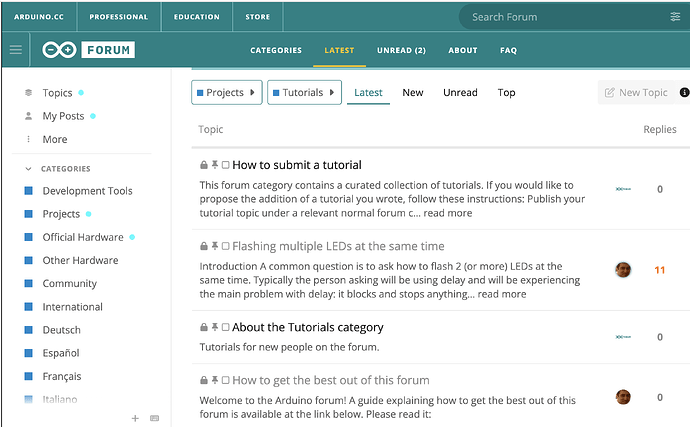
Task: Click Arduino poster icon on How to submit row
Action: click(x=623, y=189)
